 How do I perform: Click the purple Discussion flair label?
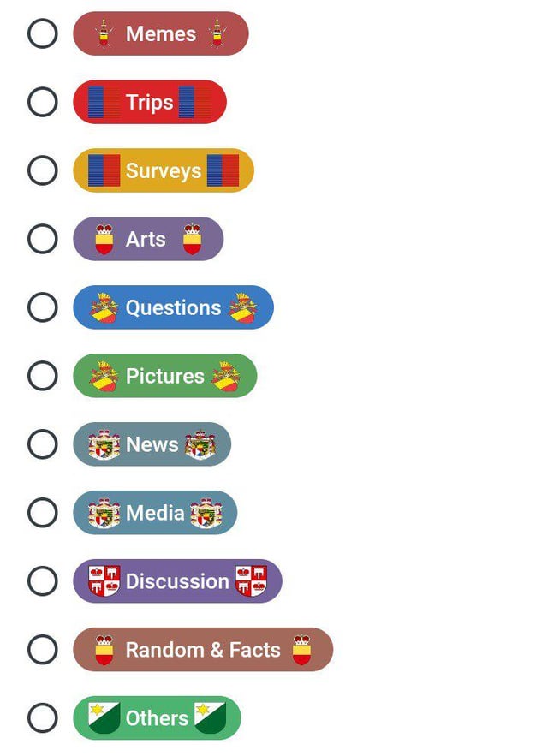(177, 581)
